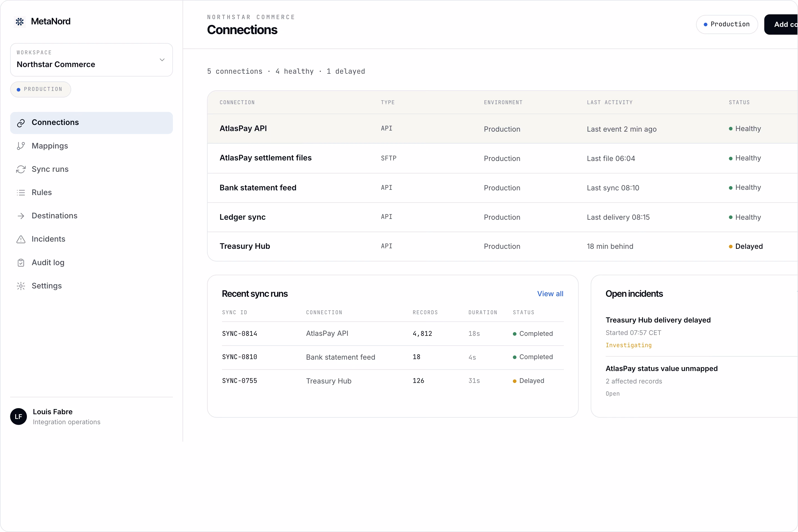Open the AtlasPay settlement files connection
This screenshot has height=532, width=798.
tap(502, 158)
